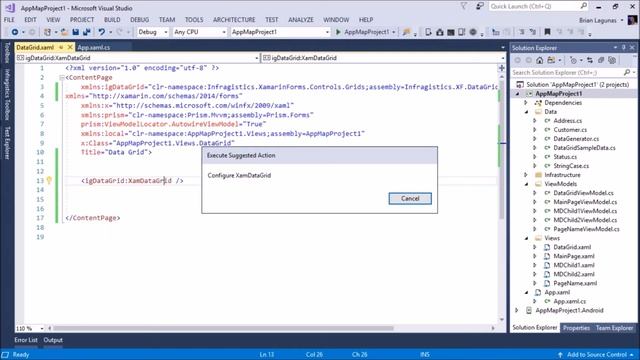Click the split editor plus icon above the scrollbar
The width and height of the screenshot is (640, 360).
coord(502,68)
